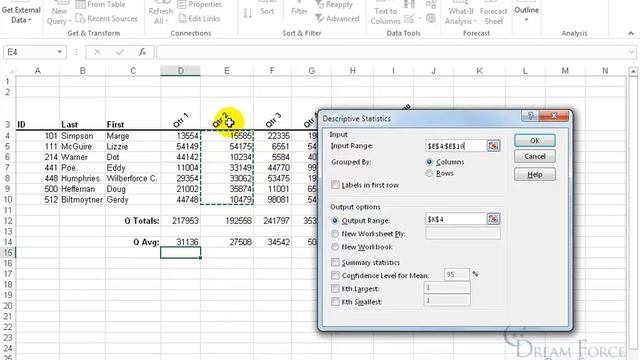Click the dialog title bar help icon
This screenshot has width=640, height=360.
(x=530, y=116)
